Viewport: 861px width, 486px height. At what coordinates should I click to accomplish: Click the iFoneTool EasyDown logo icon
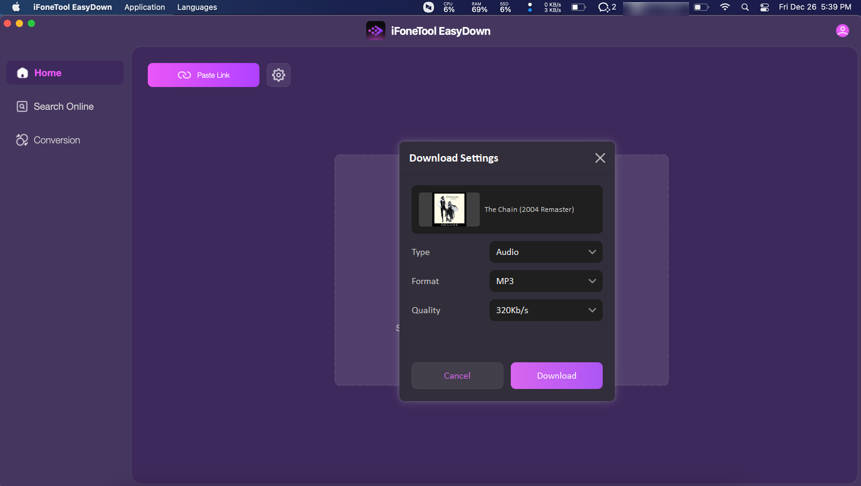376,31
